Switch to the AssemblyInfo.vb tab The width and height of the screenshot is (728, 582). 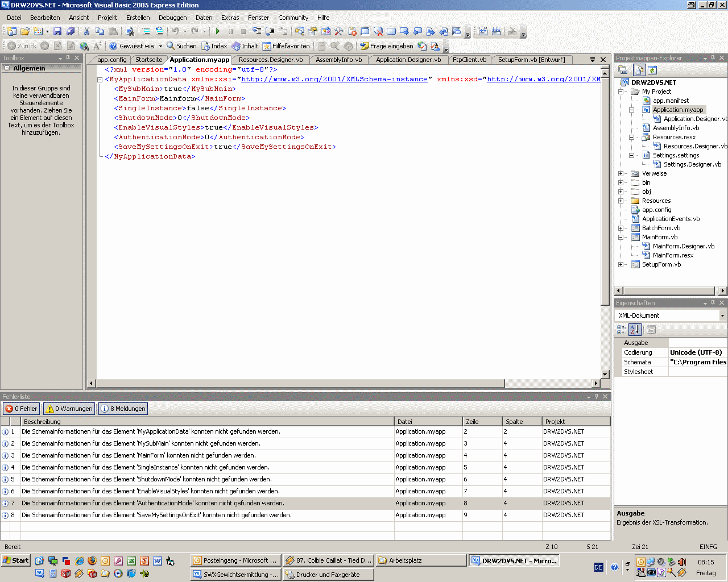(339, 60)
